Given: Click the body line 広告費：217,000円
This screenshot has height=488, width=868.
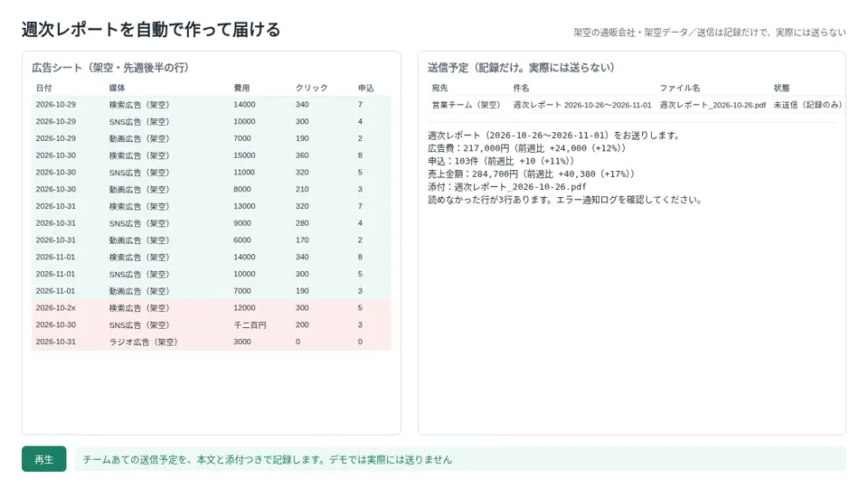Looking at the screenshot, I should coord(526,148).
